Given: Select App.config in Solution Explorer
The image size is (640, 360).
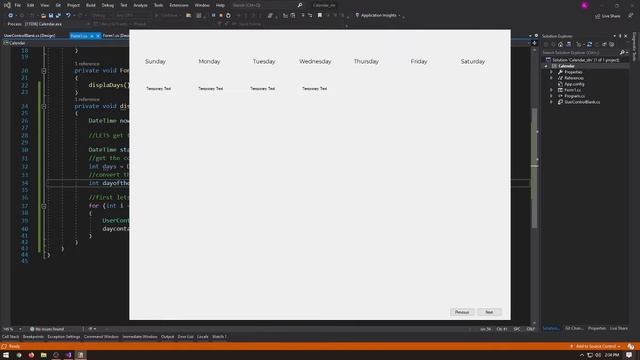Looking at the screenshot, I should 574,84.
